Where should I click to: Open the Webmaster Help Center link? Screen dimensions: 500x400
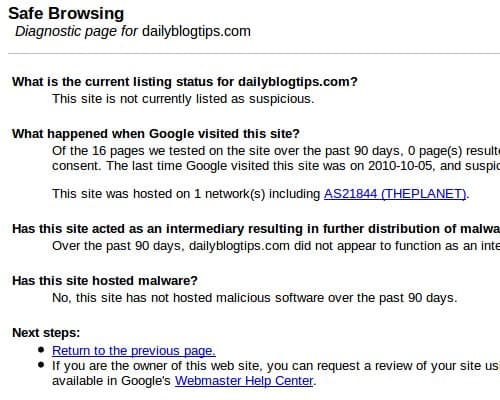pos(244,381)
